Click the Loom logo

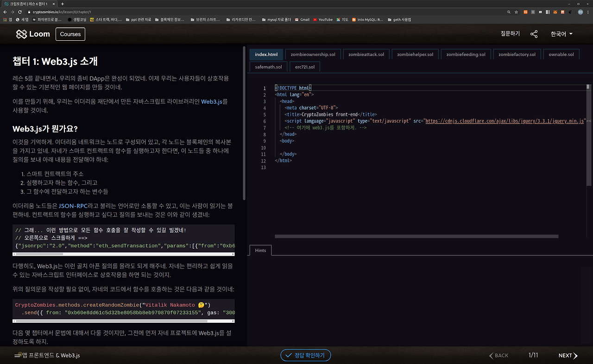[32, 34]
